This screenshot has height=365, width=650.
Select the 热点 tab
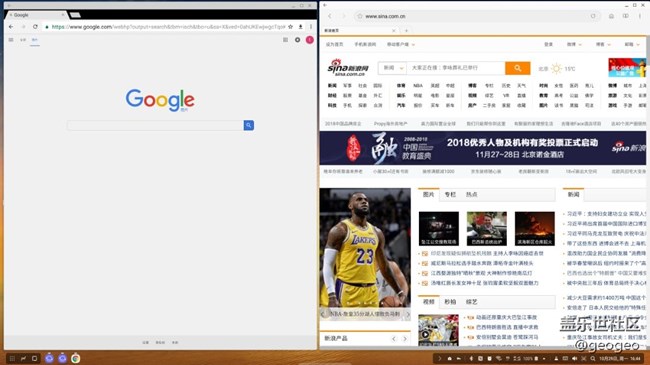(472, 194)
